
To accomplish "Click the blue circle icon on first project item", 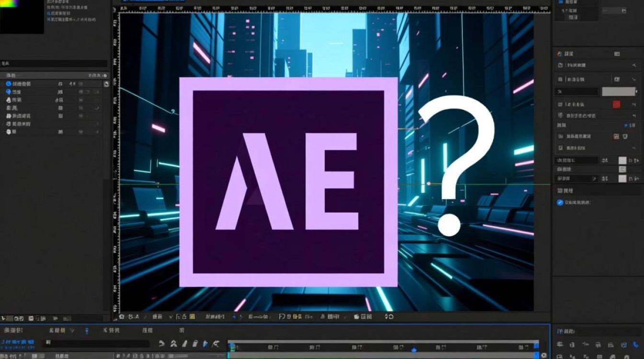I will [9, 84].
